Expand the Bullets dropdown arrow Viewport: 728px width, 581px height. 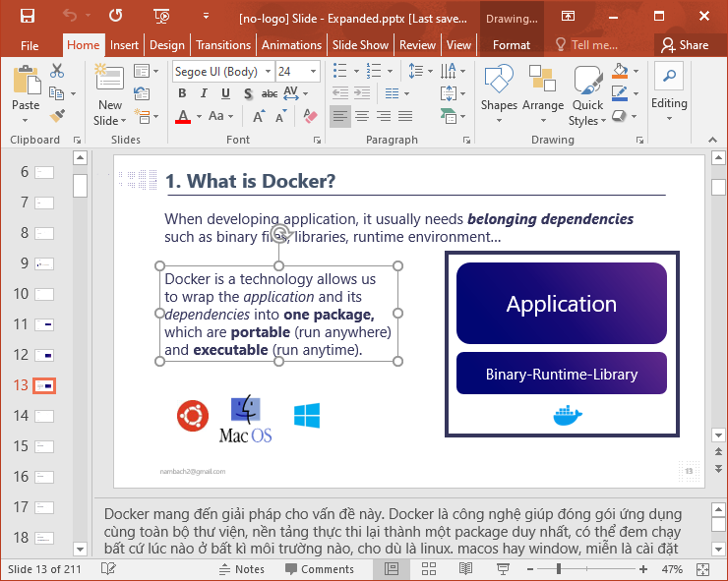(x=356, y=71)
